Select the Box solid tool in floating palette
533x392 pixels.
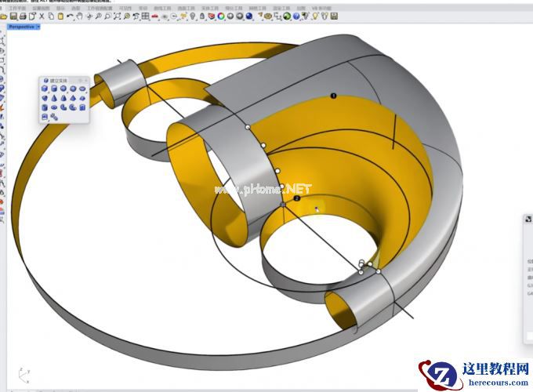click(x=45, y=89)
